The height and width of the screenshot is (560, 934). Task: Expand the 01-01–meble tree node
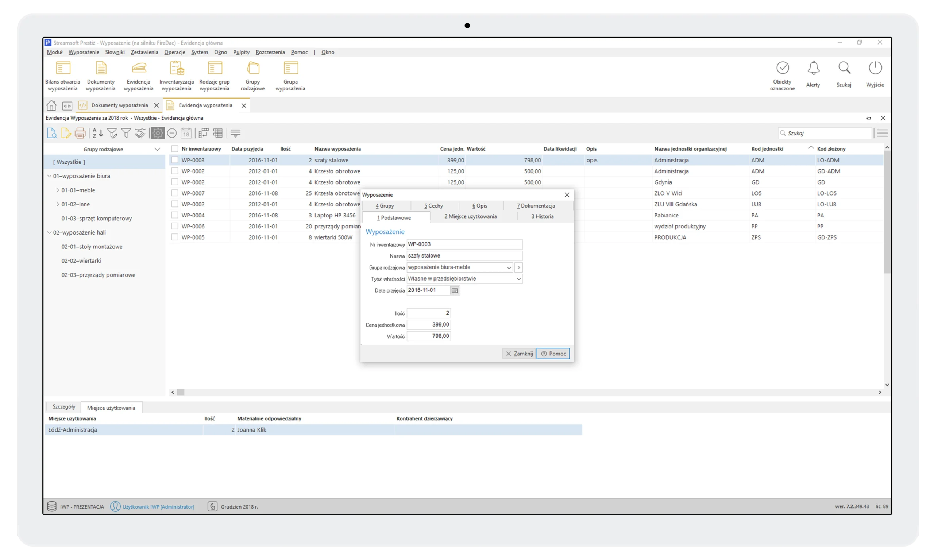[x=58, y=190]
